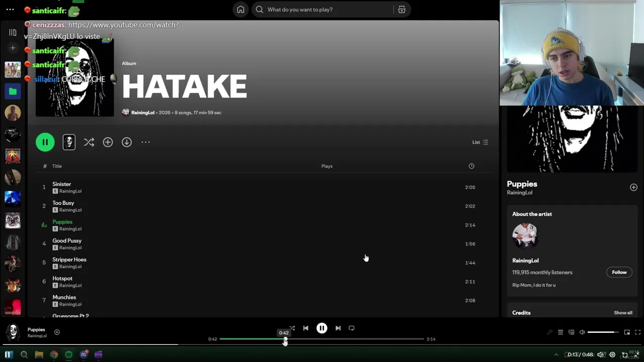This screenshot has width=644, height=362.
Task: Add current track to library in bottom bar
Action: coord(57,332)
